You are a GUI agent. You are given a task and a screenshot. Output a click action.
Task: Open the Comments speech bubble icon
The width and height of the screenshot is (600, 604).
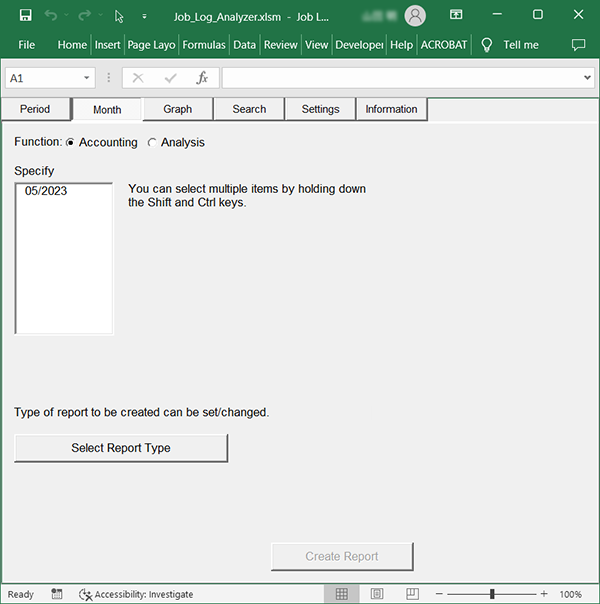pos(578,45)
